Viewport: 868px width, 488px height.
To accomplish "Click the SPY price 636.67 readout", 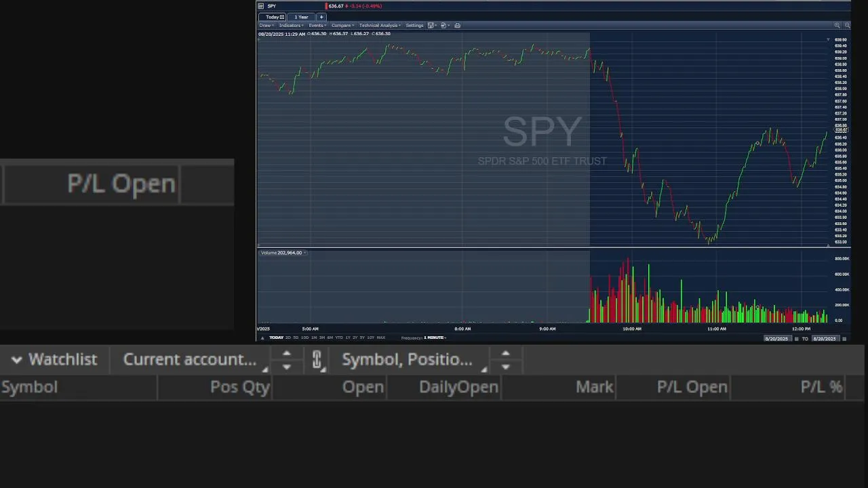I will pos(335,6).
